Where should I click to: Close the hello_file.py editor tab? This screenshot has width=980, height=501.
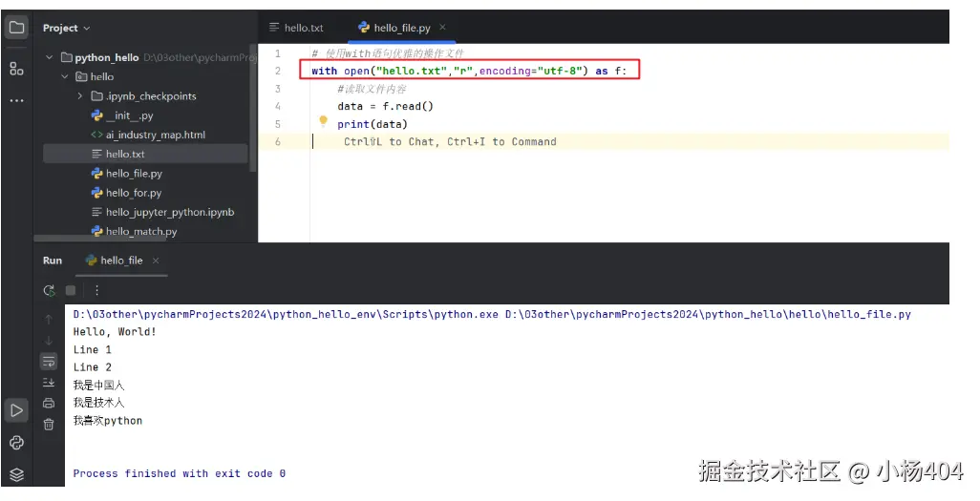coord(442,27)
